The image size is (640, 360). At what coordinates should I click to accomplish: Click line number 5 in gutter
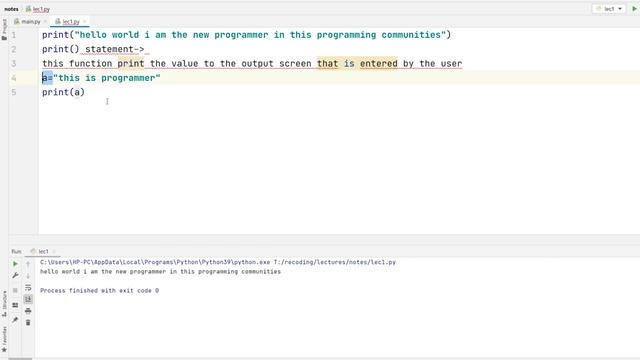coord(14,92)
